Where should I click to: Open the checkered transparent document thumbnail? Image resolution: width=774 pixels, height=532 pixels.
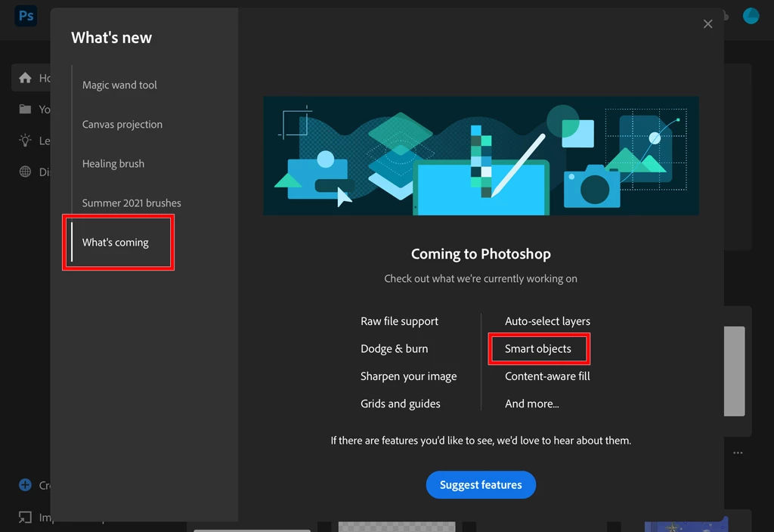pos(397,527)
